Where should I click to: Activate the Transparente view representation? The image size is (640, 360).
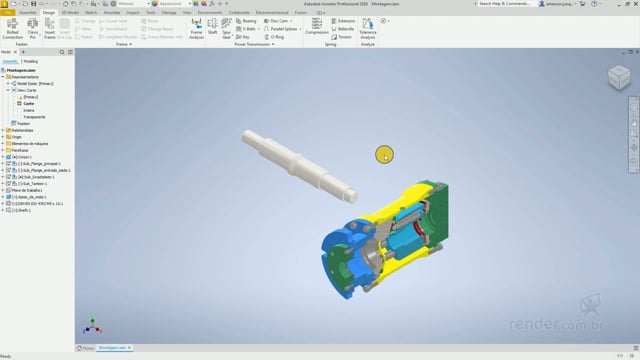coord(34,117)
